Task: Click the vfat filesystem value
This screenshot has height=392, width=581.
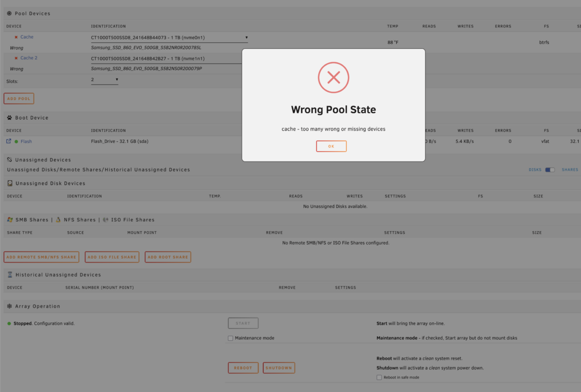Action: tap(545, 141)
